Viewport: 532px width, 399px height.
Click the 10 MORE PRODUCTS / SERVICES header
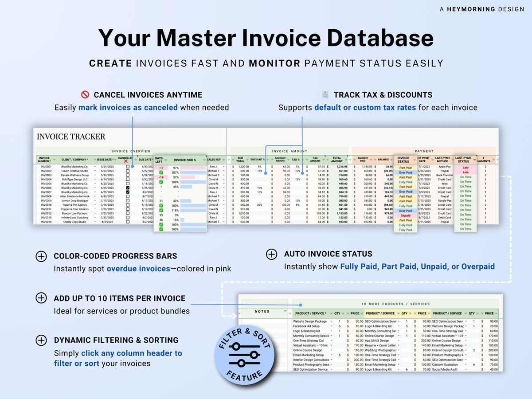coord(395,304)
